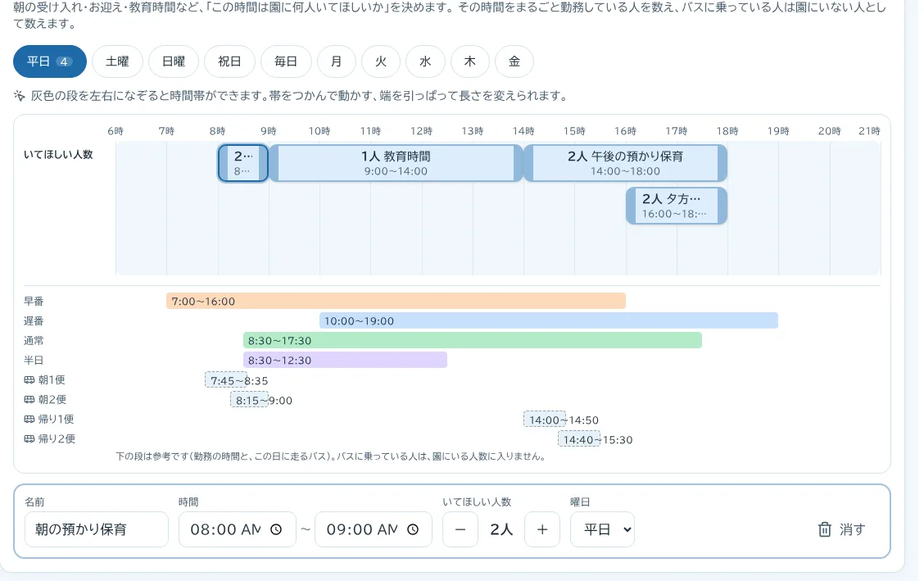The width and height of the screenshot is (924, 581).
Task: Click the 半日 8:30~12:30 shift bar
Action: click(346, 360)
